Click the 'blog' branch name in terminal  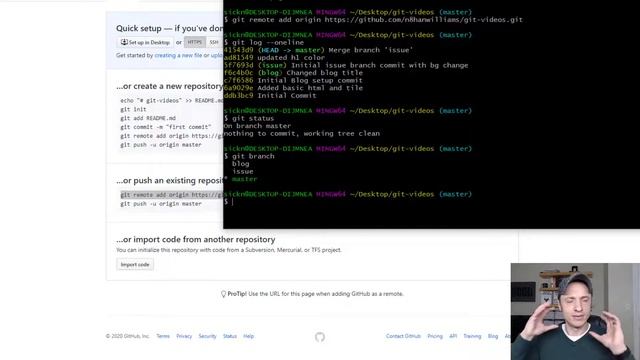(x=240, y=164)
